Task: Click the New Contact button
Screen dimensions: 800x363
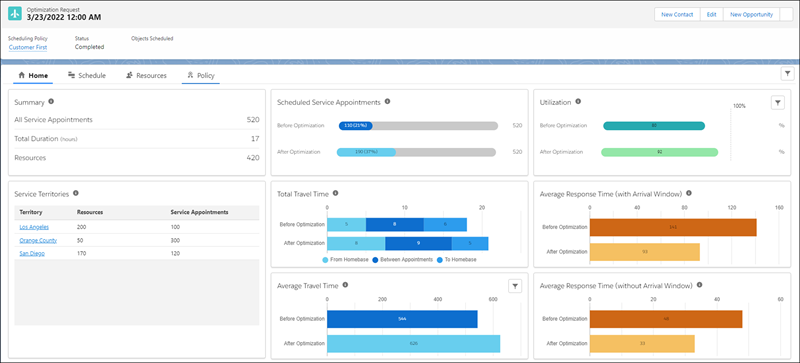Action: pyautogui.click(x=677, y=15)
